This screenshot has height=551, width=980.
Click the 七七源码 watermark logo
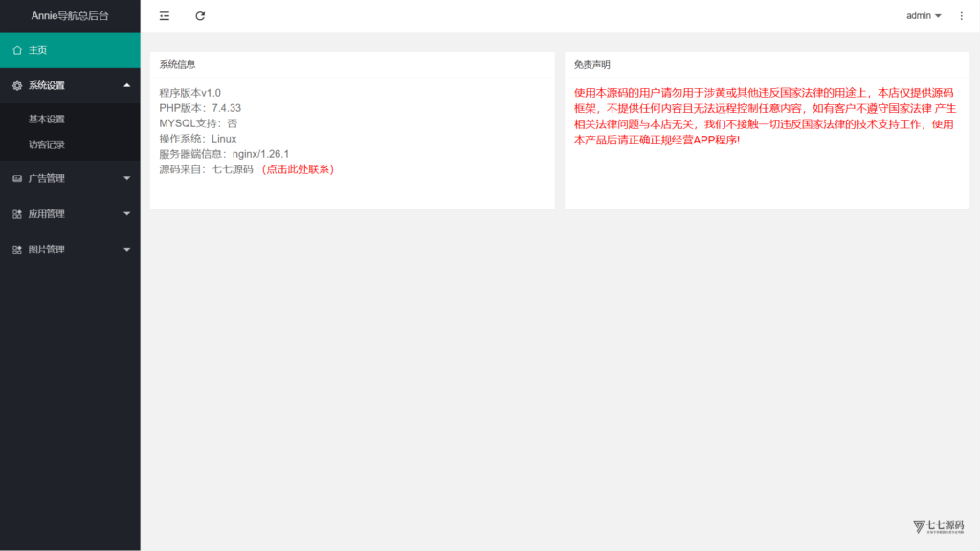tap(938, 527)
